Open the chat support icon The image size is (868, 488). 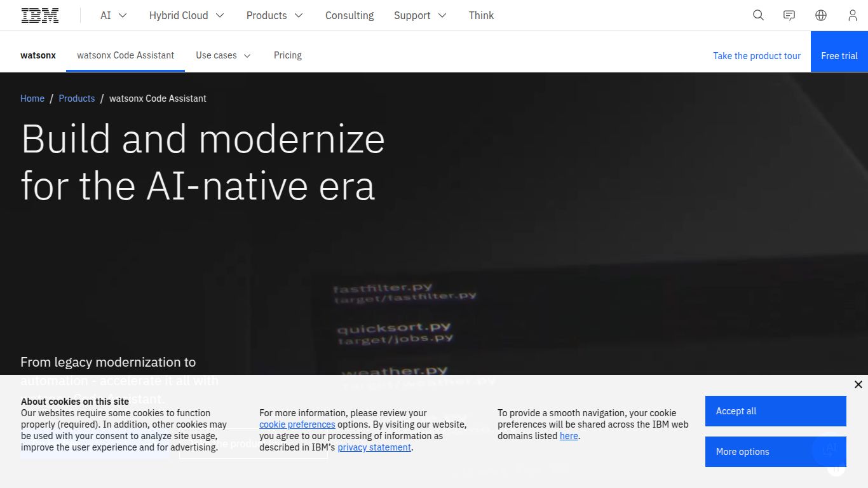789,15
